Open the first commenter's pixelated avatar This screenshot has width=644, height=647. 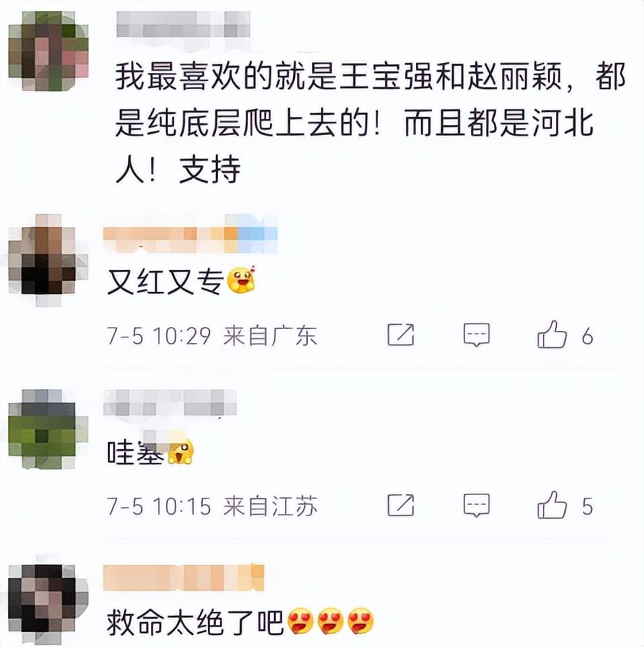[x=49, y=51]
